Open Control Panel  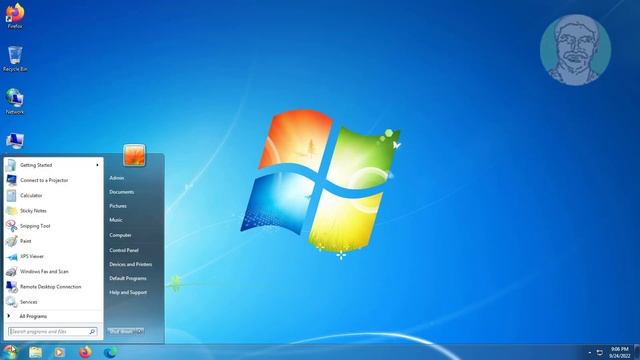point(124,250)
